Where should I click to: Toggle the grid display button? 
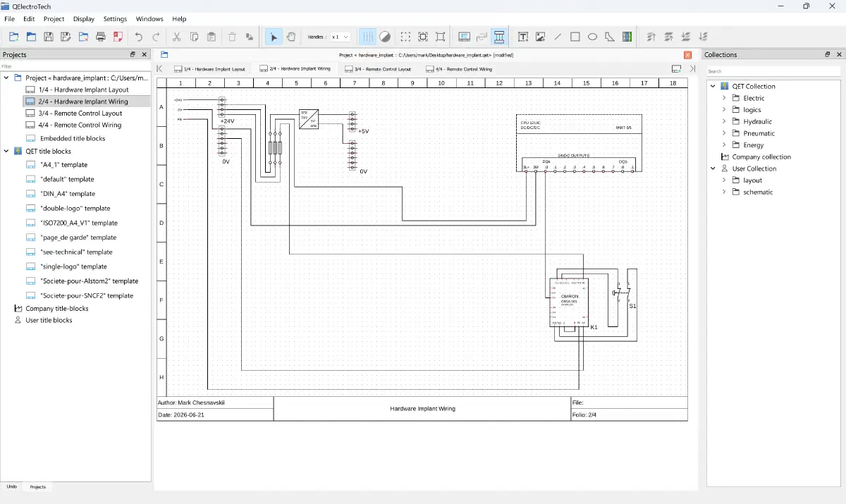(x=368, y=37)
